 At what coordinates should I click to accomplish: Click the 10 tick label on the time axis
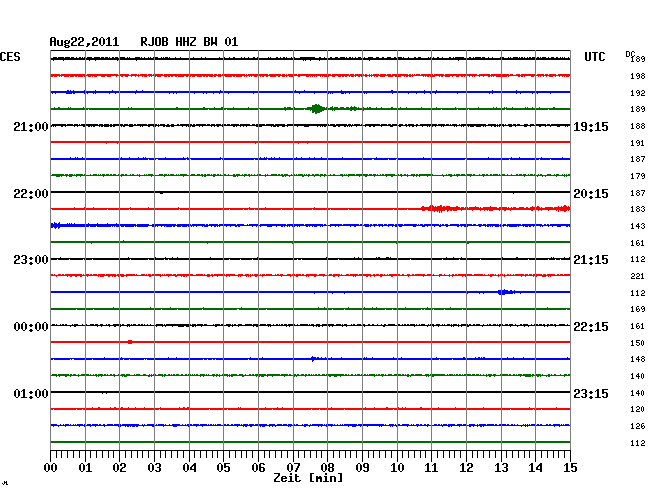coord(397,468)
